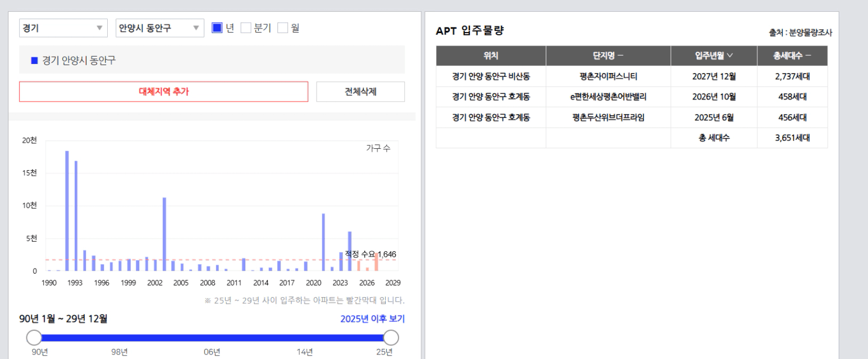Check the 분기 quarterly checkbox
The height and width of the screenshot is (359, 868).
[x=245, y=28]
